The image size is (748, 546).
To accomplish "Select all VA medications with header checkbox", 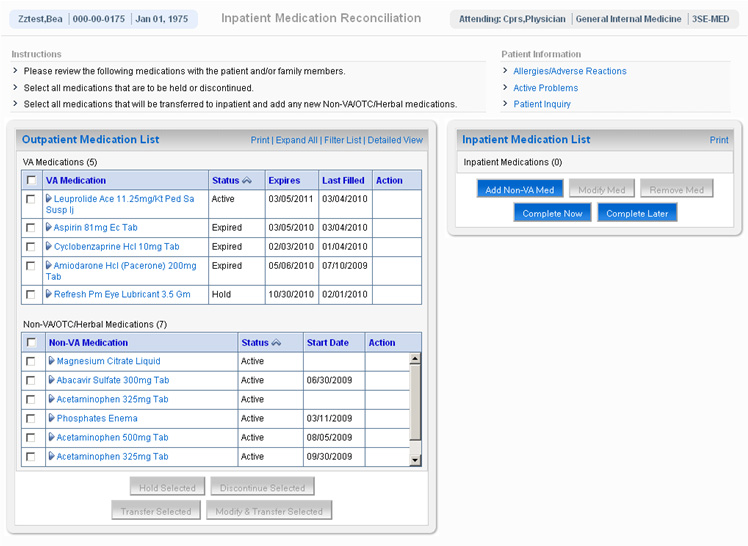I will click(x=32, y=181).
